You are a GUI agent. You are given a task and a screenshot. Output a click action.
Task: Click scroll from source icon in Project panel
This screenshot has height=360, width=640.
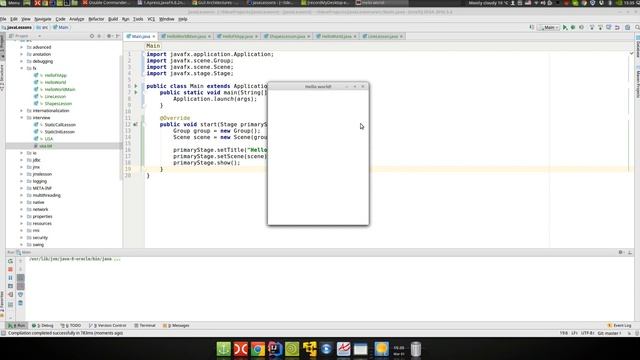pyautogui.click(x=92, y=36)
